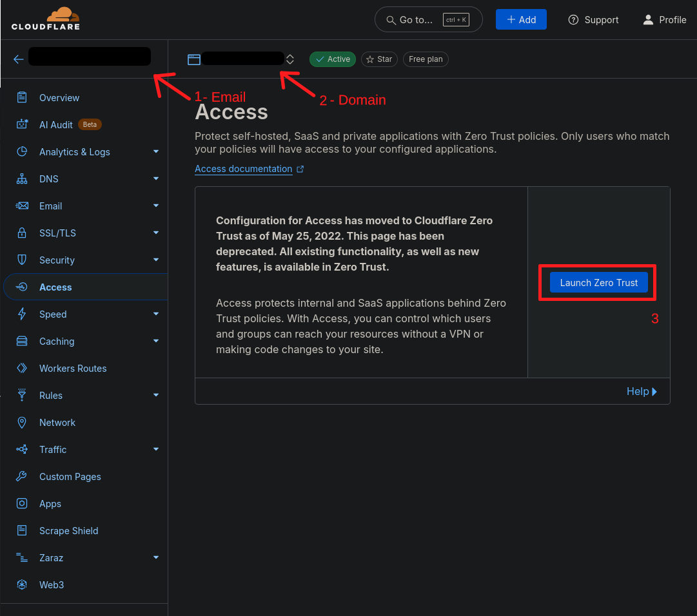Open the Support menu

pyautogui.click(x=593, y=20)
